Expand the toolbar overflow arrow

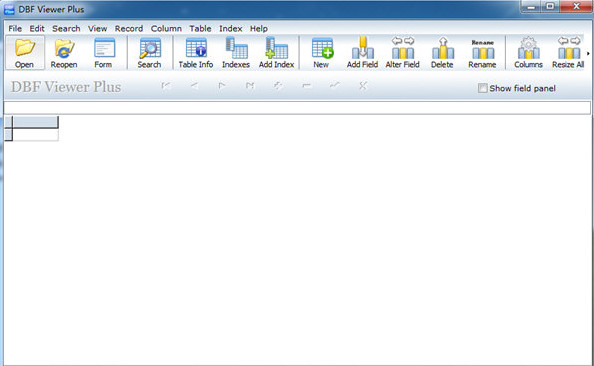(x=588, y=53)
